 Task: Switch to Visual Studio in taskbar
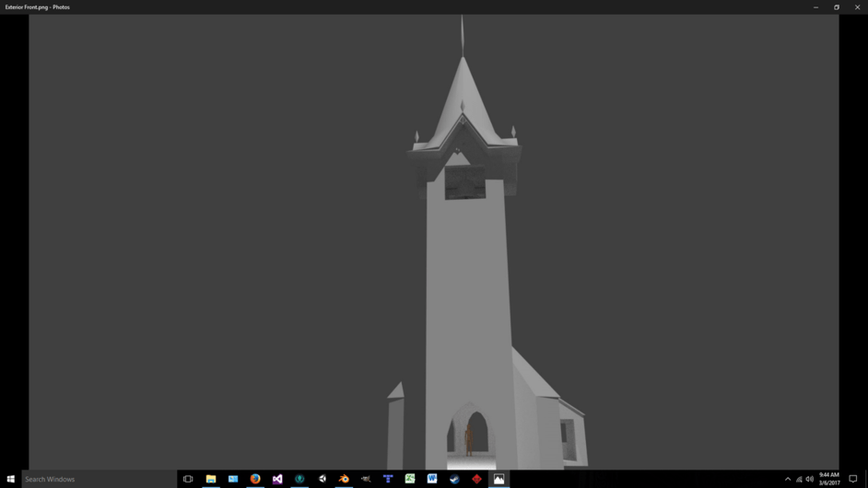coord(277,479)
